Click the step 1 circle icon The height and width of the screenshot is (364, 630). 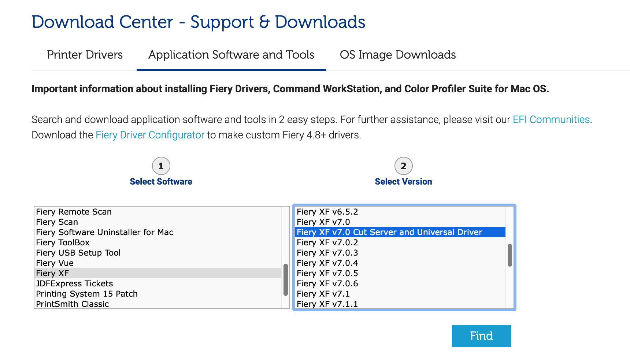pos(161,166)
